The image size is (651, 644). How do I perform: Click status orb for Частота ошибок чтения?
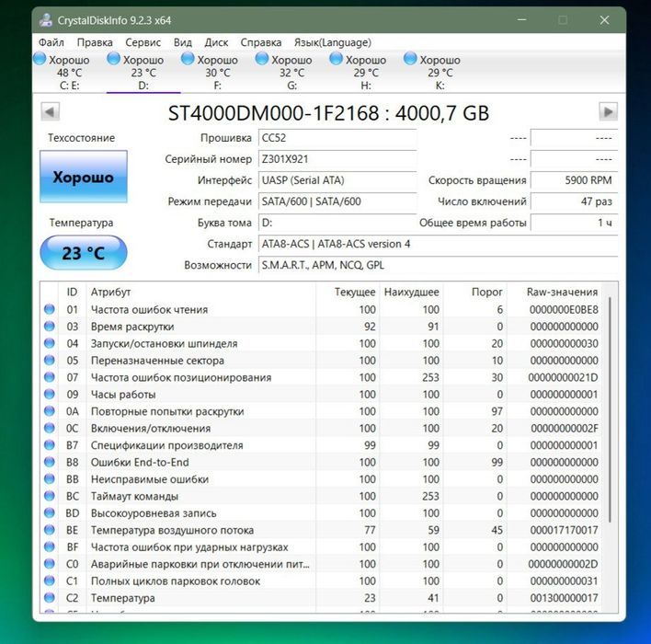(x=50, y=309)
